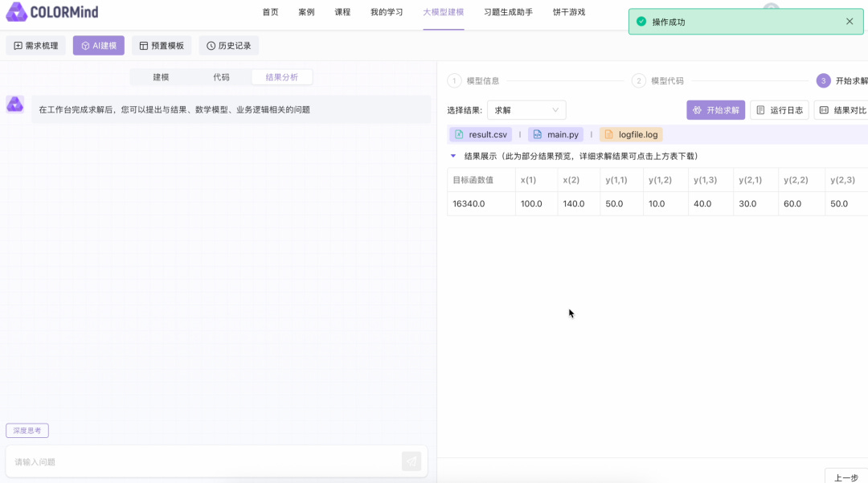Screen dimensions: 868x483
Task: Open logfile.log file
Action: 631,134
